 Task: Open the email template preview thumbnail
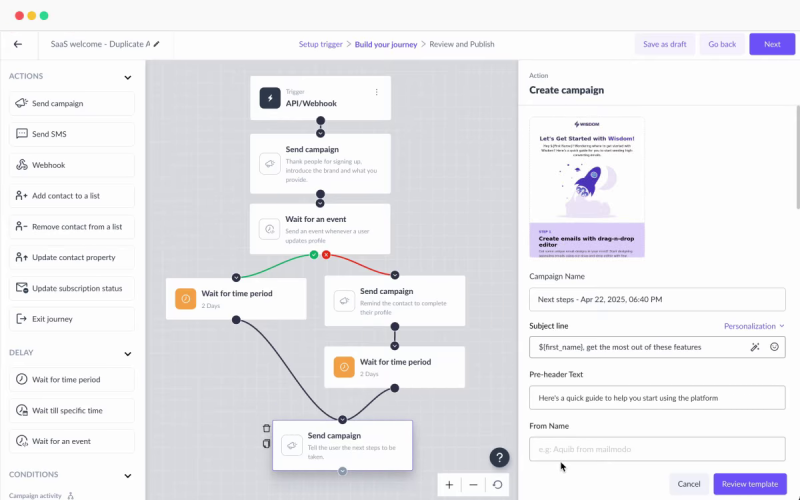587,187
